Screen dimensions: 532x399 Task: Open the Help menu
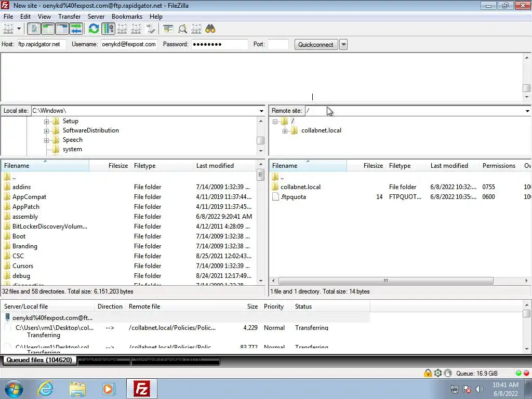[156, 16]
